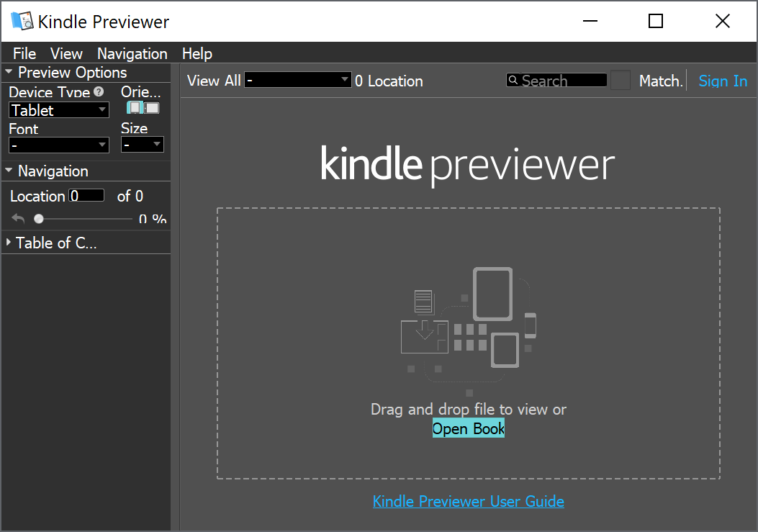Open the Navigation menu

point(132,53)
